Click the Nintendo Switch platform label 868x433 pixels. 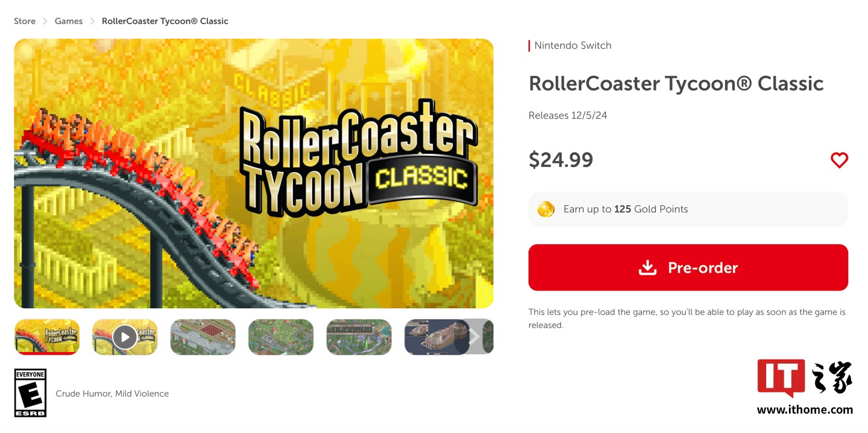[x=573, y=45]
